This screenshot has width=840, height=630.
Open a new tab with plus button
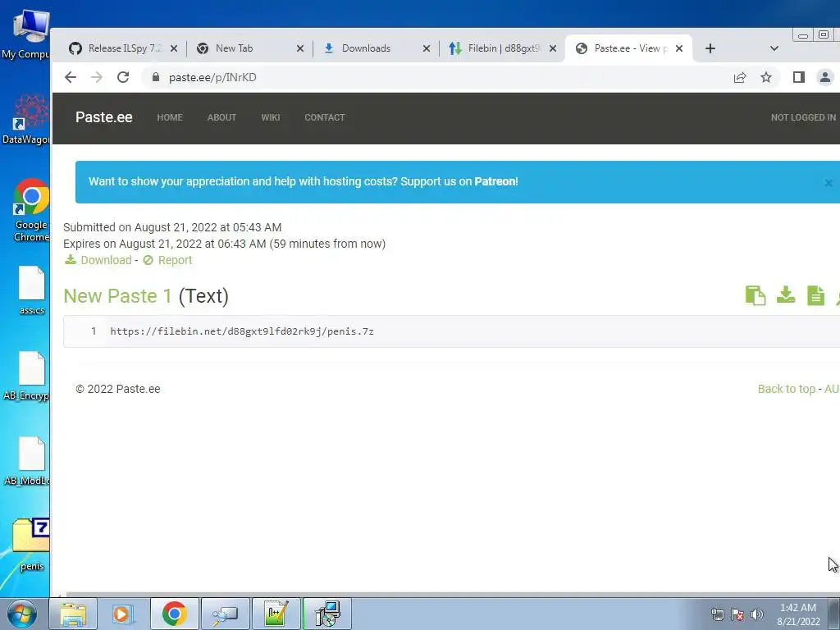pyautogui.click(x=710, y=48)
